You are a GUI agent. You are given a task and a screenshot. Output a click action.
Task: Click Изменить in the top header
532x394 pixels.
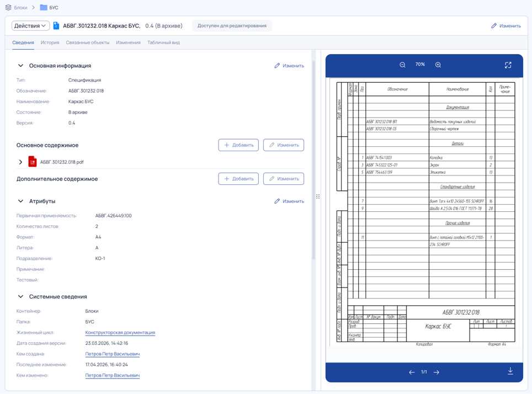(506, 26)
